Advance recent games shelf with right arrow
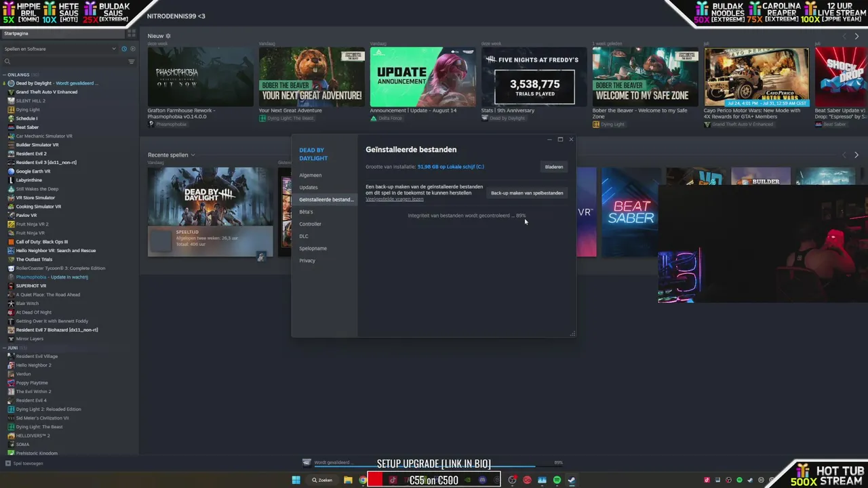This screenshot has height=488, width=868. tap(856, 155)
